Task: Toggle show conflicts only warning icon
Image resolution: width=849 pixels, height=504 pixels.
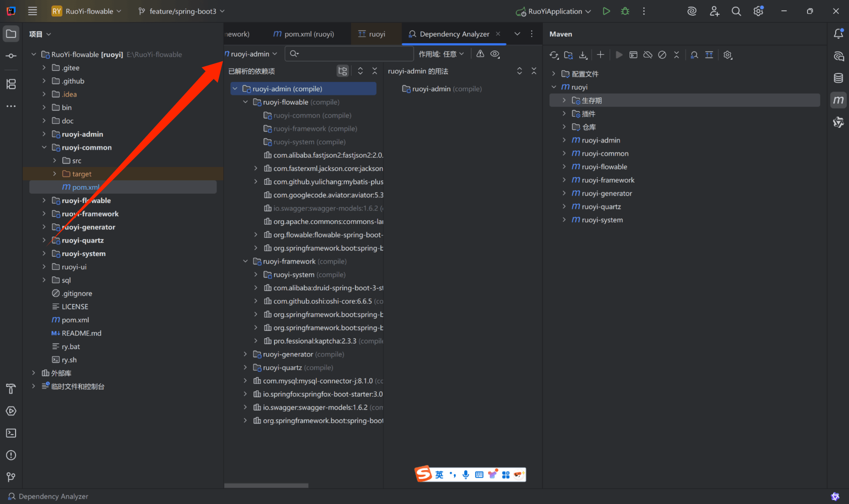Action: [x=480, y=54]
